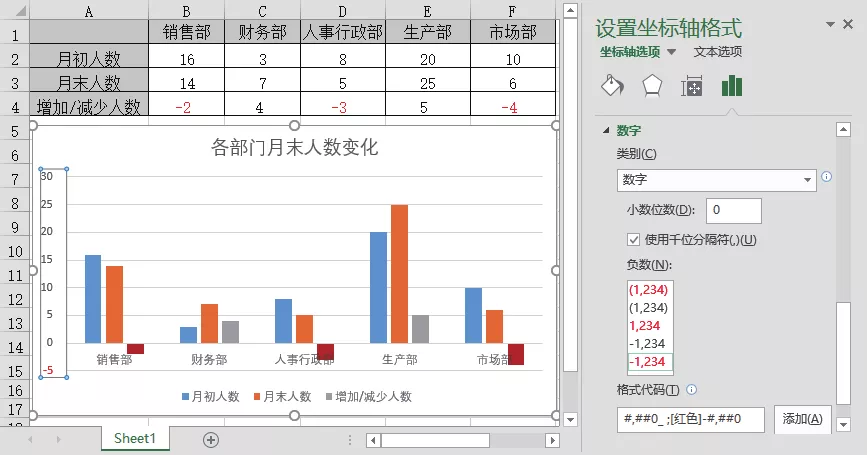Viewport: 867px width, 455px height.
Task: Click the red -4 cell
Action: [513, 105]
